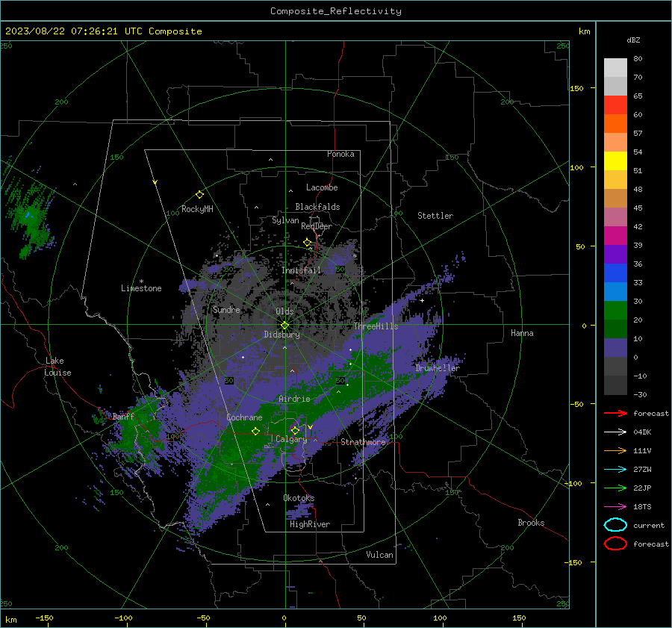
Task: Click the white 04DK arrow legend icon
Action: 615,432
